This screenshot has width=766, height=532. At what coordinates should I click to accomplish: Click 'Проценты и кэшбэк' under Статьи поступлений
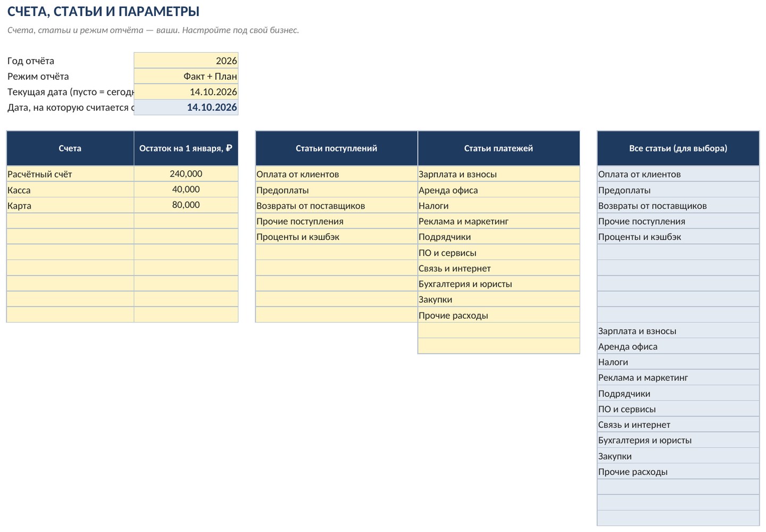tap(336, 237)
